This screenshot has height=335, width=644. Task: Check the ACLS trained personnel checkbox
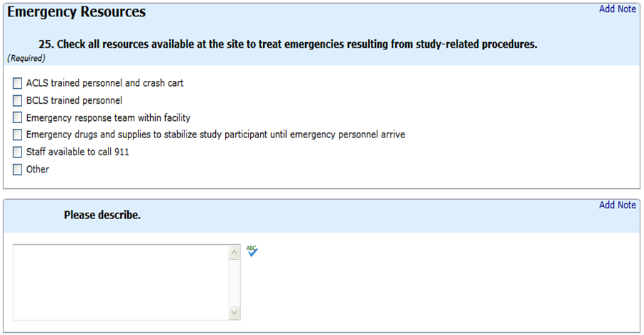coord(18,83)
